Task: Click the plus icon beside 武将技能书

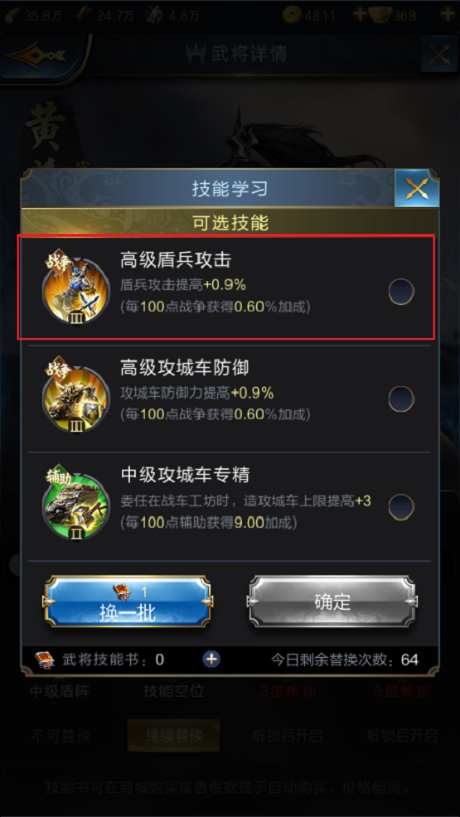Action: (211, 659)
